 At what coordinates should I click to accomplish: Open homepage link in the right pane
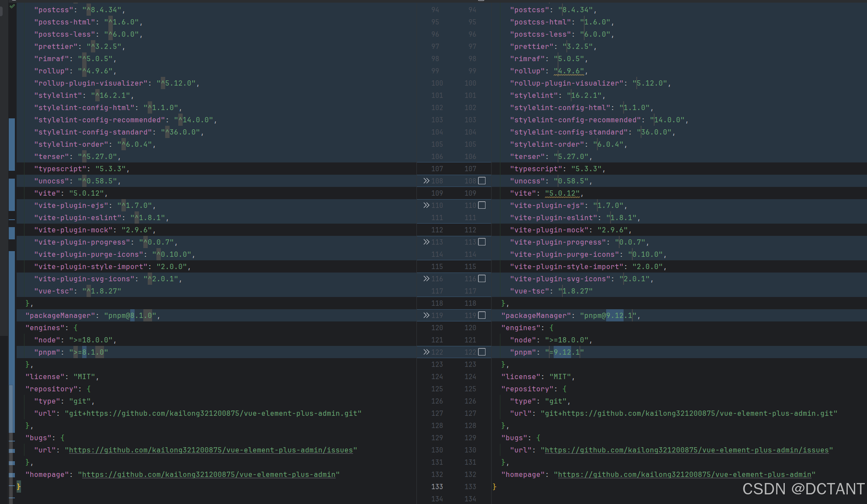(684, 475)
